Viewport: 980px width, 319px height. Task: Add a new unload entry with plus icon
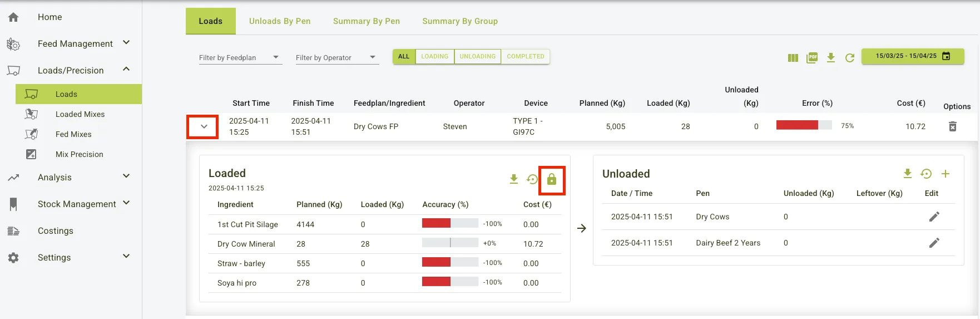(x=945, y=174)
